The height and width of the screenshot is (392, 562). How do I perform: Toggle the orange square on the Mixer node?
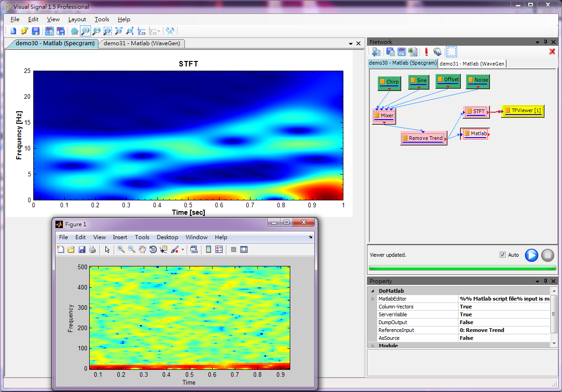(x=377, y=115)
